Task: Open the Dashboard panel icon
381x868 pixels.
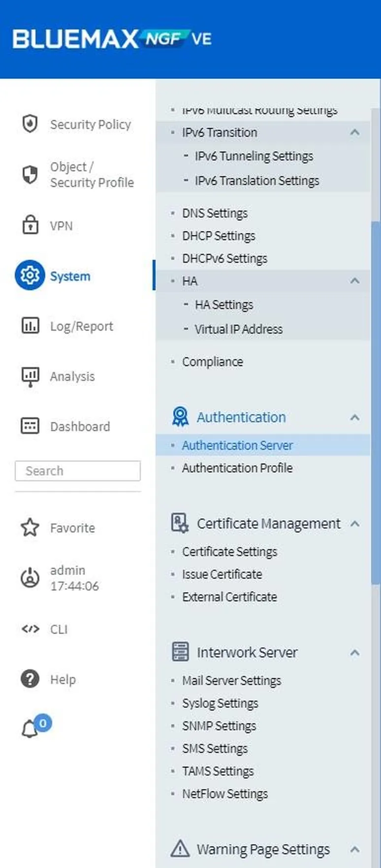Action: [x=30, y=426]
